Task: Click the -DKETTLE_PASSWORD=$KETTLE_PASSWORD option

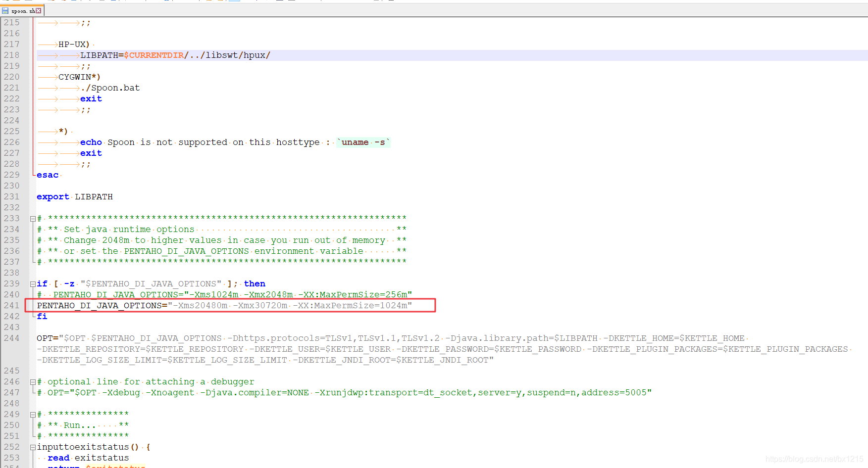Action: tap(489, 349)
